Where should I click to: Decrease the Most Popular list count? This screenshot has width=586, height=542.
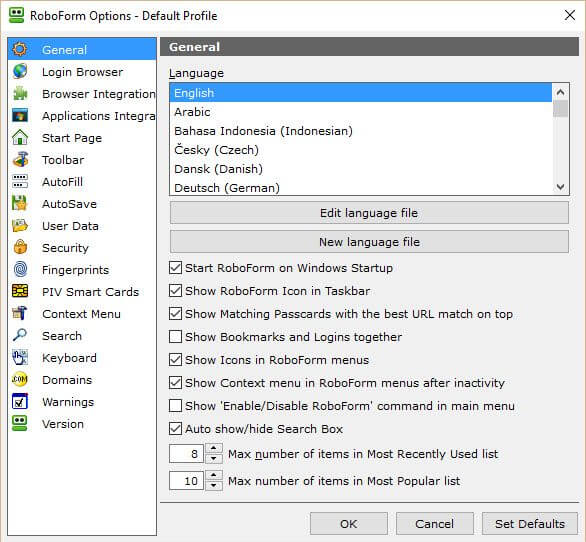coord(214,486)
